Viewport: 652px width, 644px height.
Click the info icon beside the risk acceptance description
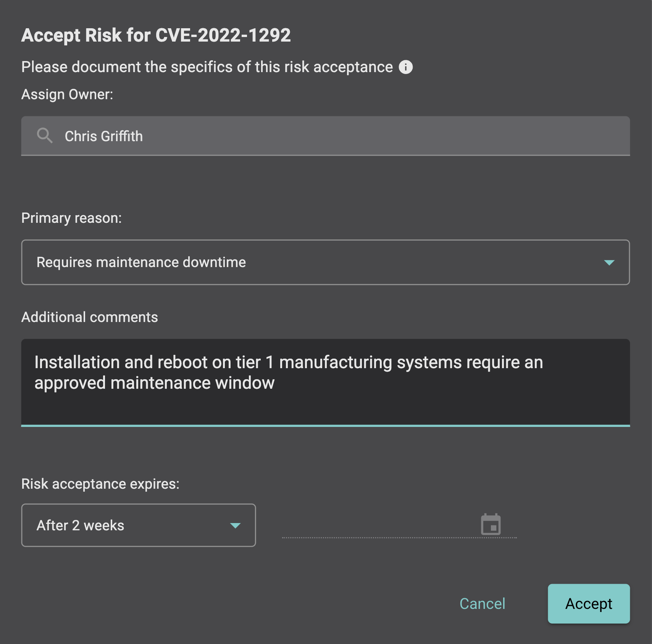click(x=405, y=67)
